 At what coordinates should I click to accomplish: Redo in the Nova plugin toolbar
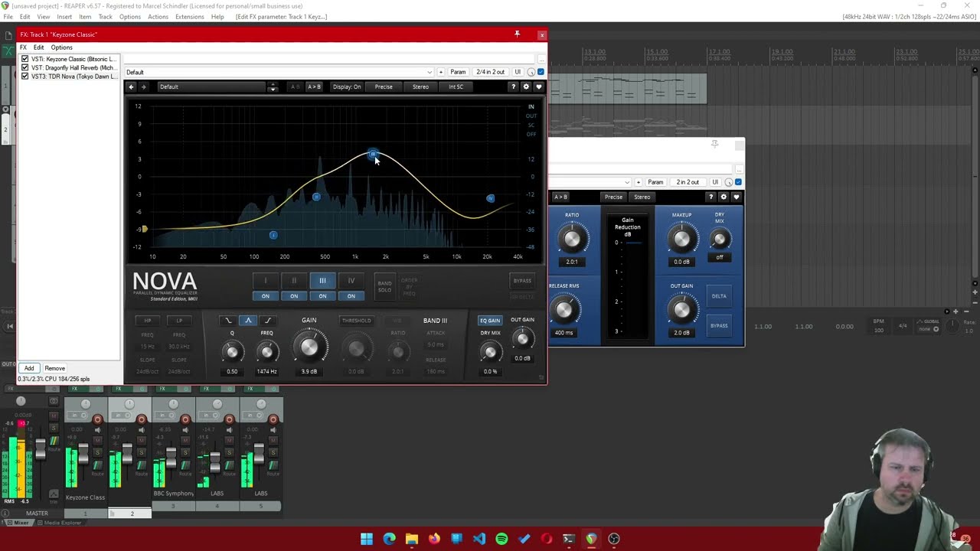point(143,86)
